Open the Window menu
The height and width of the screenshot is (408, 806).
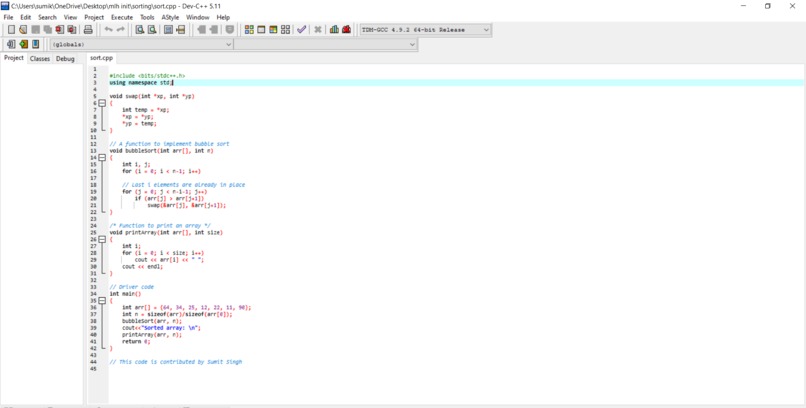pyautogui.click(x=198, y=17)
